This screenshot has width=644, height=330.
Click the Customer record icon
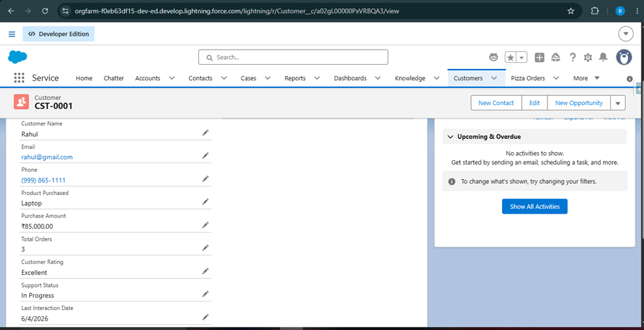click(21, 102)
